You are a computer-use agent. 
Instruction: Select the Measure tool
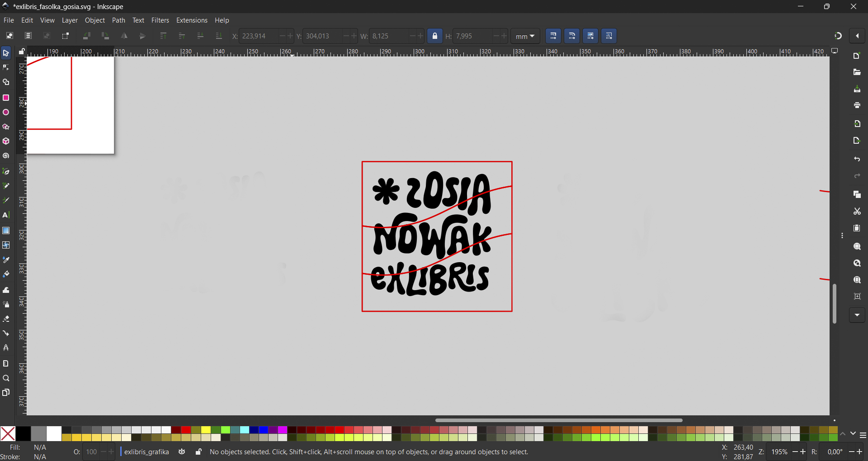click(6, 363)
